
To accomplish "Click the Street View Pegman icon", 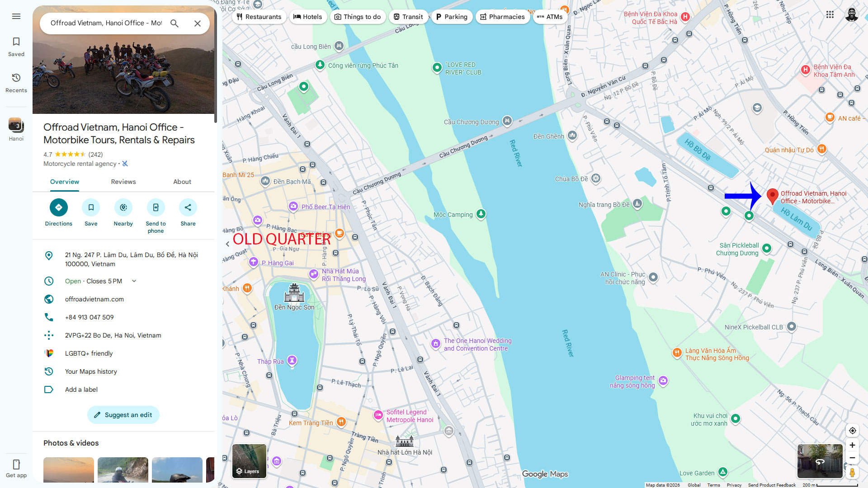I will (852, 472).
